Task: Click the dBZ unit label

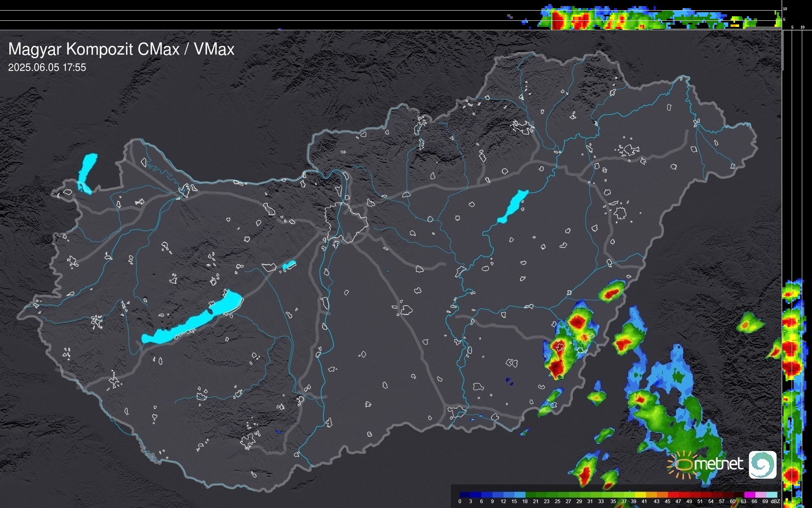Action: [x=775, y=501]
